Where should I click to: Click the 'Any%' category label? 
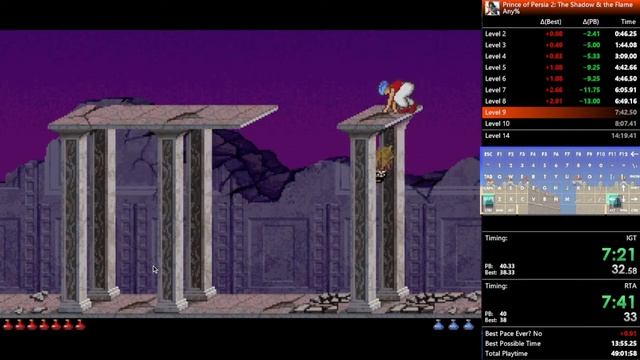[x=511, y=11]
